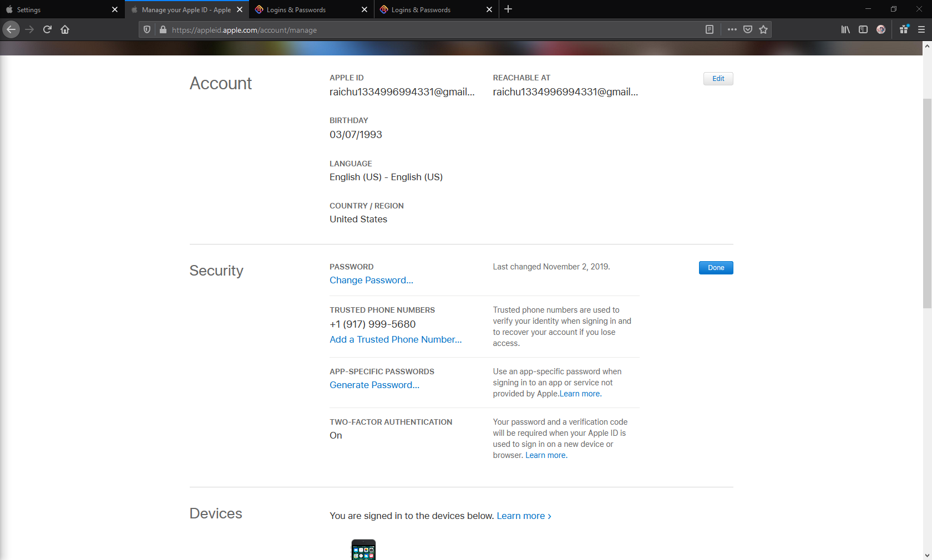
Task: Click the two-factor authentication On status
Action: coord(336,435)
